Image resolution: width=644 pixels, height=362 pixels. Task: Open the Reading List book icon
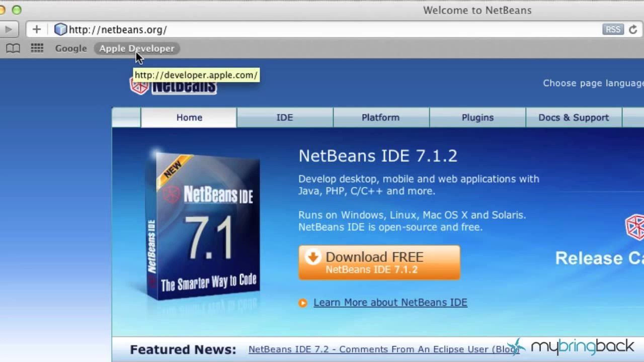click(13, 48)
